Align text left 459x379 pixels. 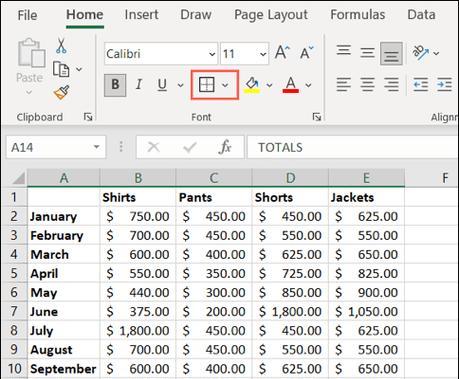pos(344,84)
